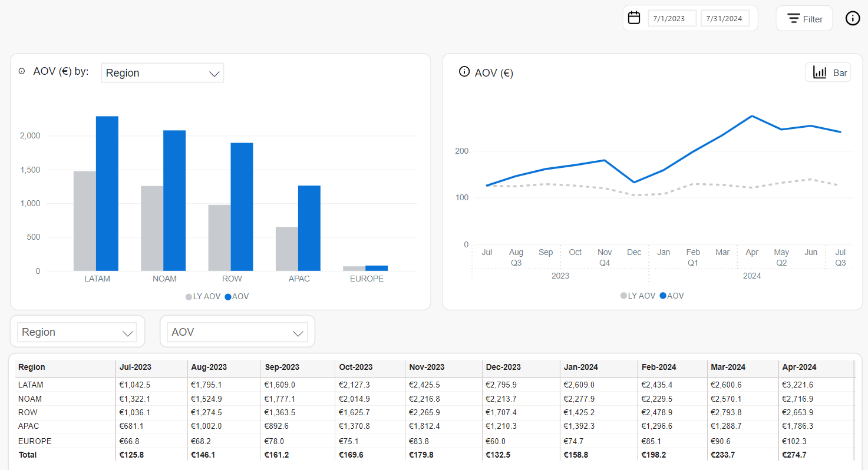Image resolution: width=868 pixels, height=470 pixels.
Task: Click NOAM Jan-2024 value €2,277.9
Action: coord(579,399)
